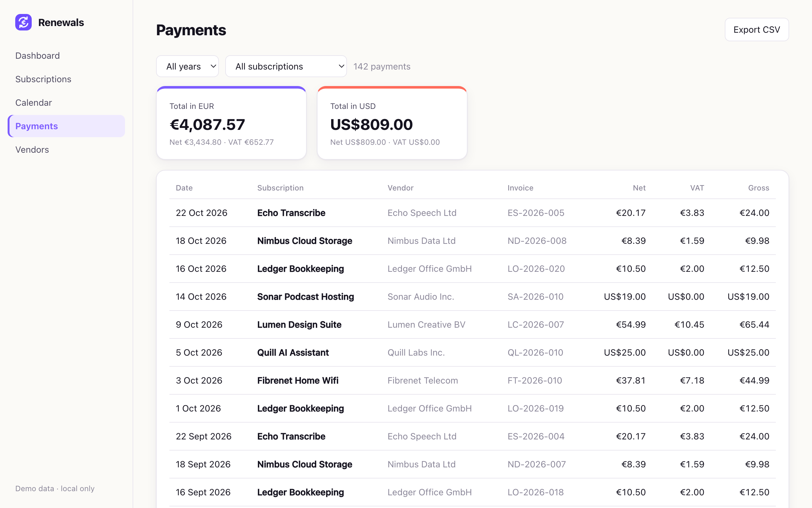Select Nimbus Cloud Storage on 18 Oct 2026
Screen dimensions: 812x508
pyautogui.click(x=305, y=241)
